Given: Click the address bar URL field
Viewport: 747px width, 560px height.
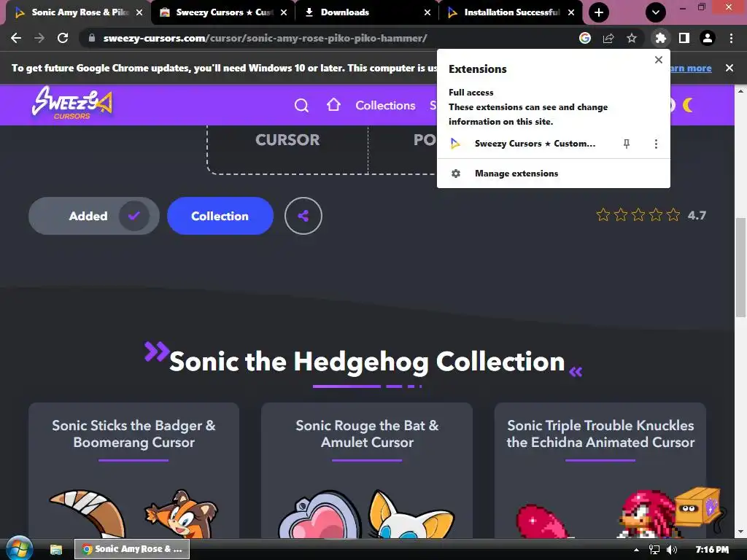Looking at the screenshot, I should click(265, 38).
